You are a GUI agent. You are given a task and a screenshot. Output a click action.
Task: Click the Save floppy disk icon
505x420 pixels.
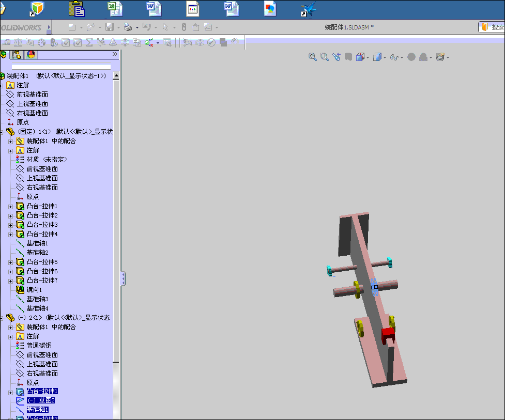tap(110, 27)
